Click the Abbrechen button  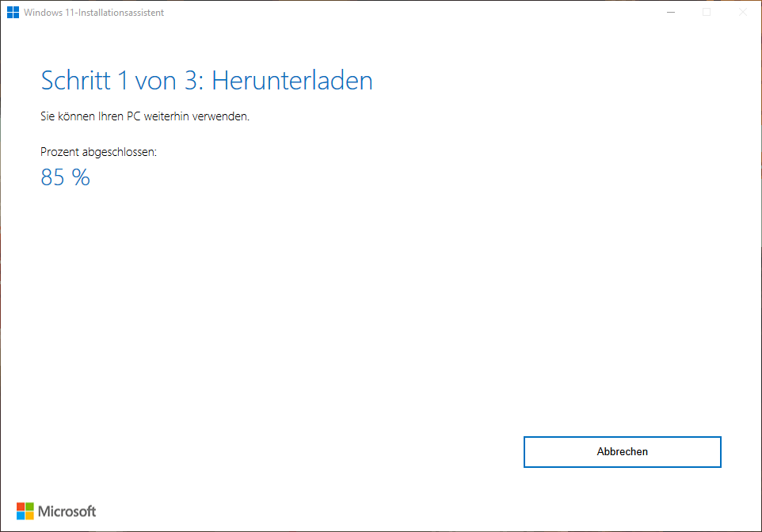pyautogui.click(x=622, y=452)
